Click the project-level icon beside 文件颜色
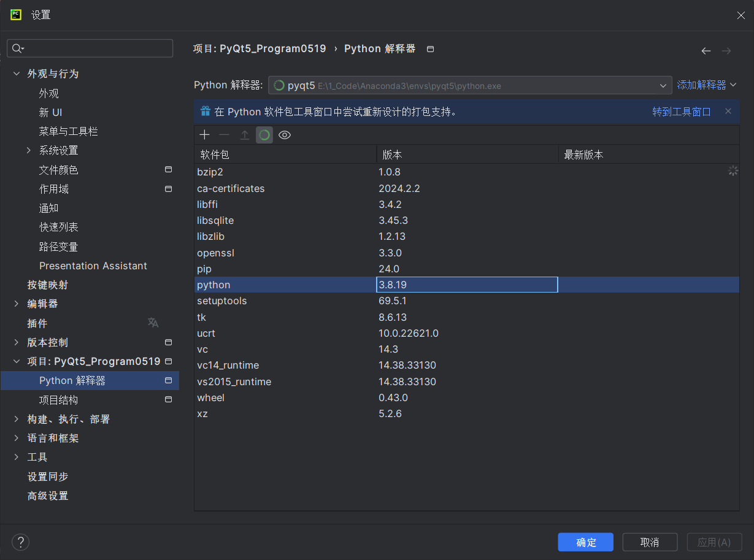The image size is (754, 560). coord(168,169)
